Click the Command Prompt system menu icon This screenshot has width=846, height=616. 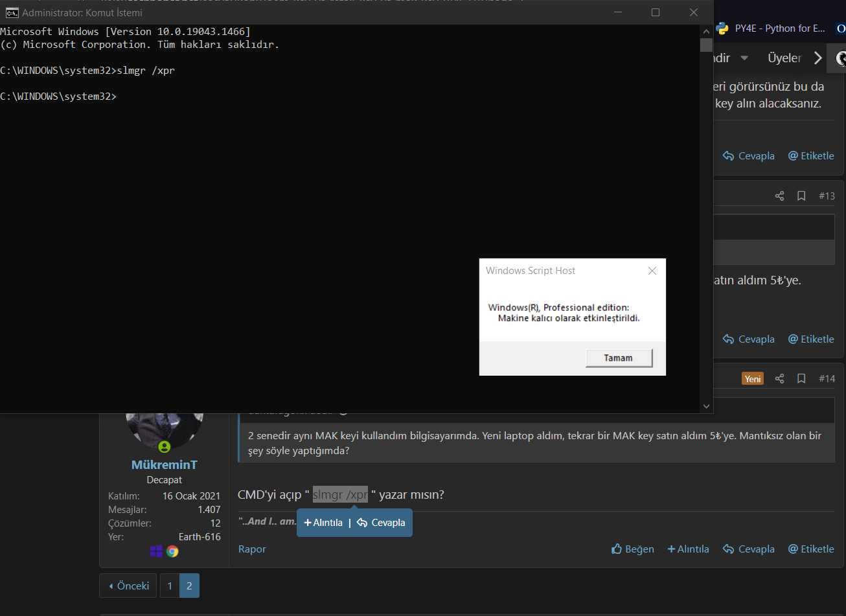pyautogui.click(x=12, y=12)
